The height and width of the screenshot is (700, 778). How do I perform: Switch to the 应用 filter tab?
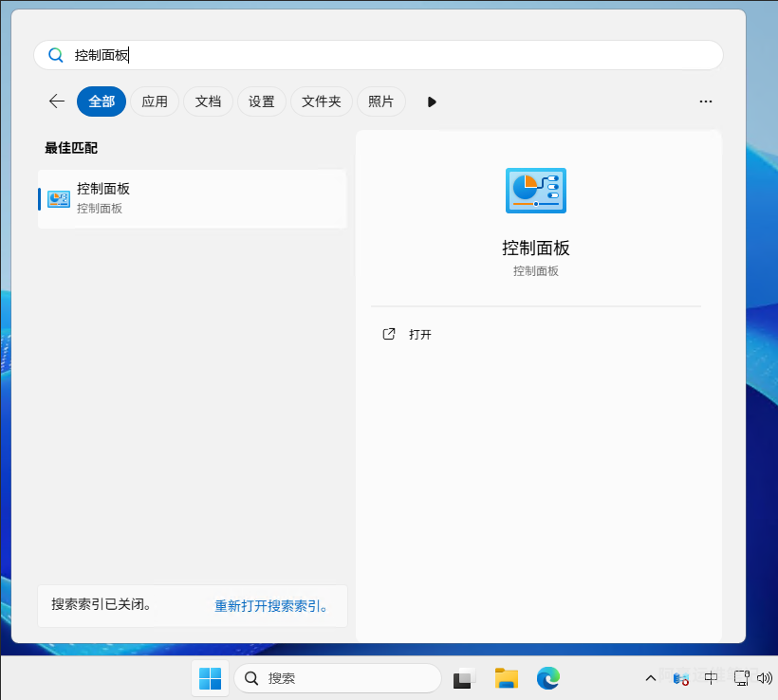[x=155, y=101]
